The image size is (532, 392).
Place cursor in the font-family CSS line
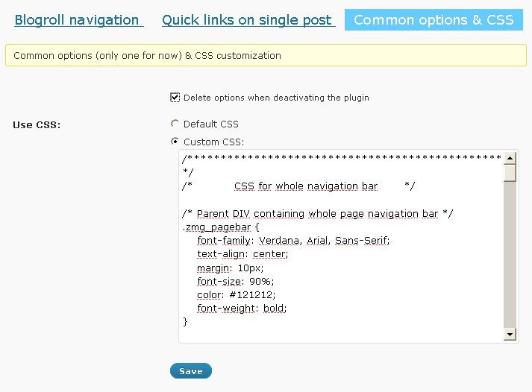(293, 241)
